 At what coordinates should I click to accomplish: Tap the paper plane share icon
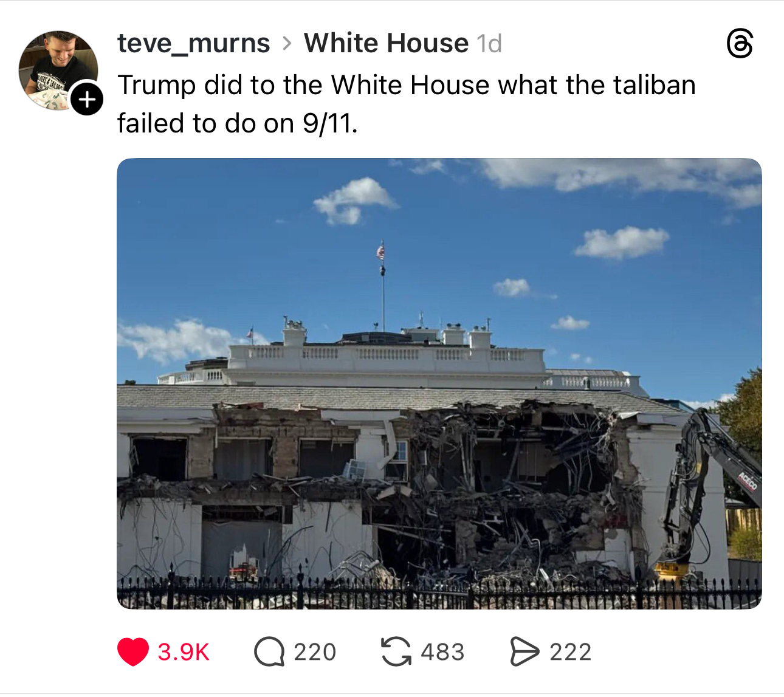[524, 652]
